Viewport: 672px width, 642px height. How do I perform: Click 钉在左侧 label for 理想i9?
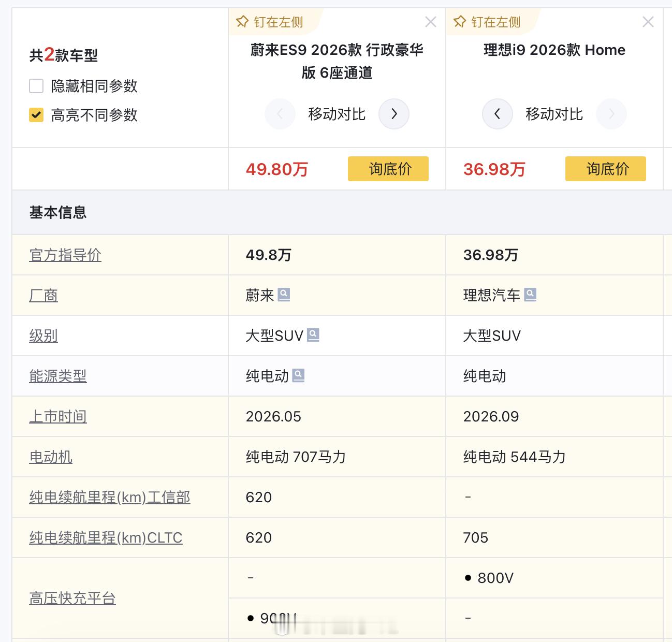tap(496, 22)
